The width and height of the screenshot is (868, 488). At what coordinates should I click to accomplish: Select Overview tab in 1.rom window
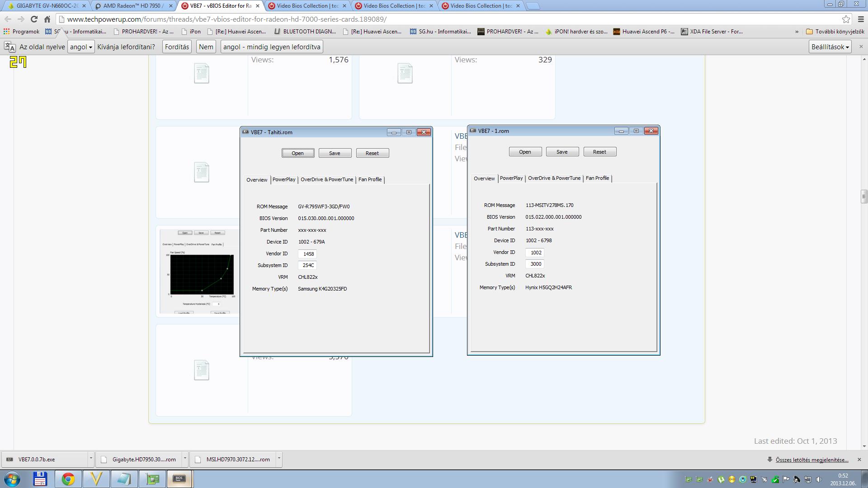484,178
